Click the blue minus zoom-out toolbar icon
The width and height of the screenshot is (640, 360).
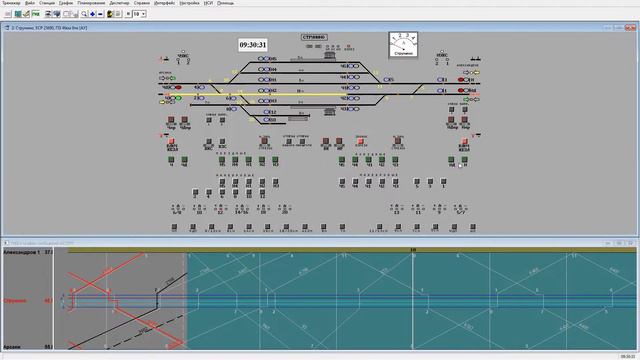tap(100, 14)
